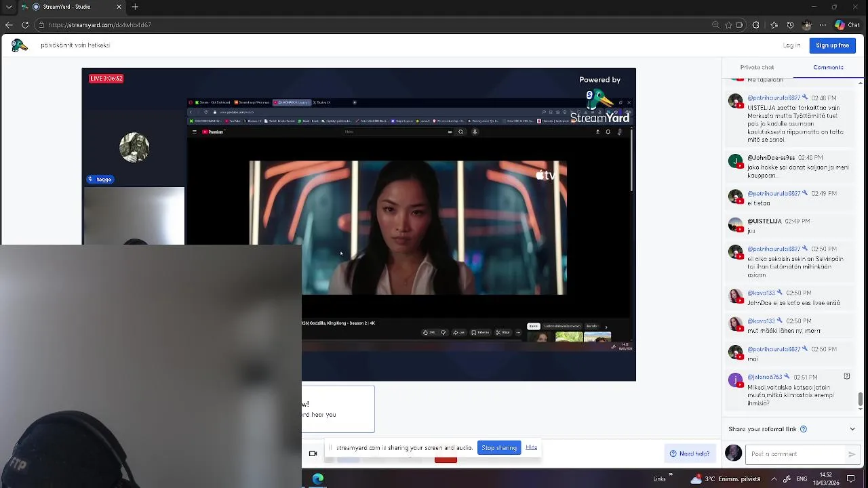
Task: Show hidden system tray icons chevron
Action: tap(774, 479)
